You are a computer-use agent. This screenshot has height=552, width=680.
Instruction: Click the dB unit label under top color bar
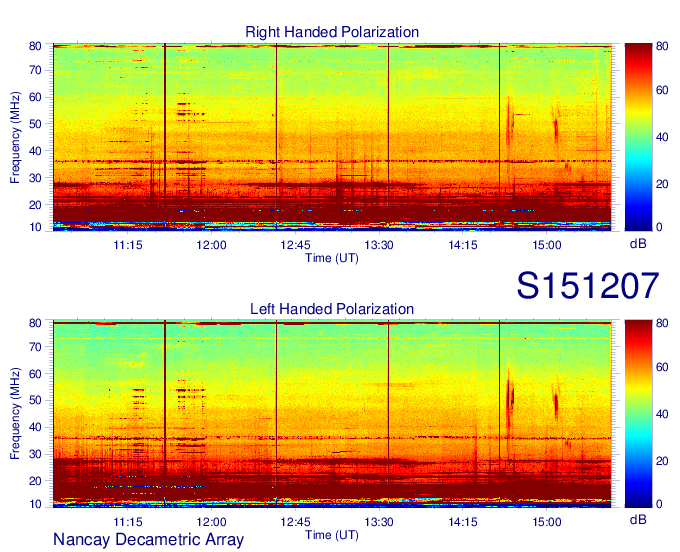tap(638, 244)
